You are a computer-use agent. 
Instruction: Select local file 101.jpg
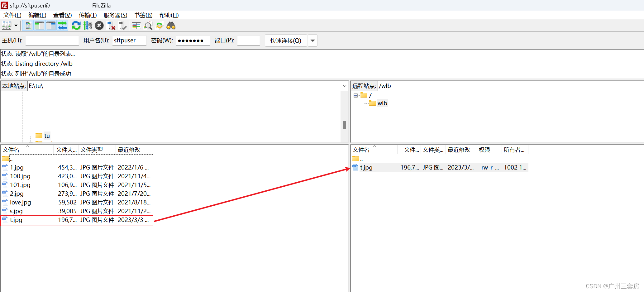pos(77,185)
